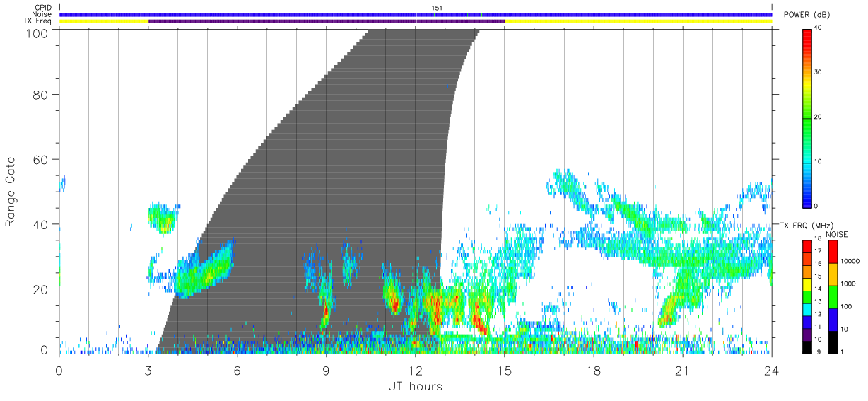Screen dimensions: 868x401
Task: Click the POWER (dB) legend title
Action: [x=807, y=16]
